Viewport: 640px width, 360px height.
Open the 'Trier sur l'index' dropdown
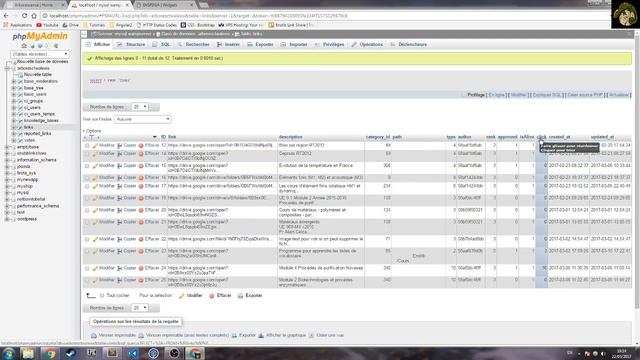(142, 119)
